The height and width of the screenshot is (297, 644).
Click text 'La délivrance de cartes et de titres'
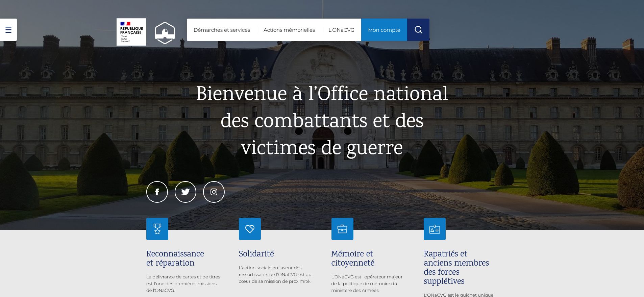[183, 277]
